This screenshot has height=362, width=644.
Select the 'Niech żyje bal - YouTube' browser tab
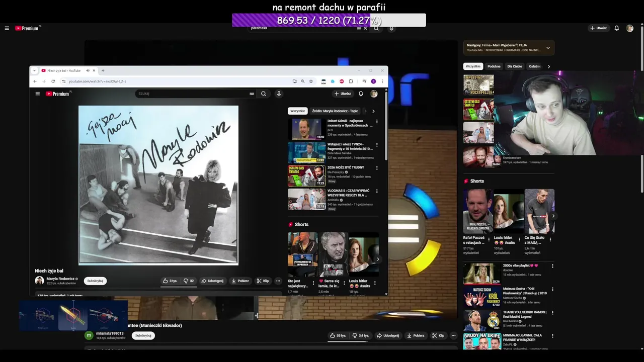point(64,70)
